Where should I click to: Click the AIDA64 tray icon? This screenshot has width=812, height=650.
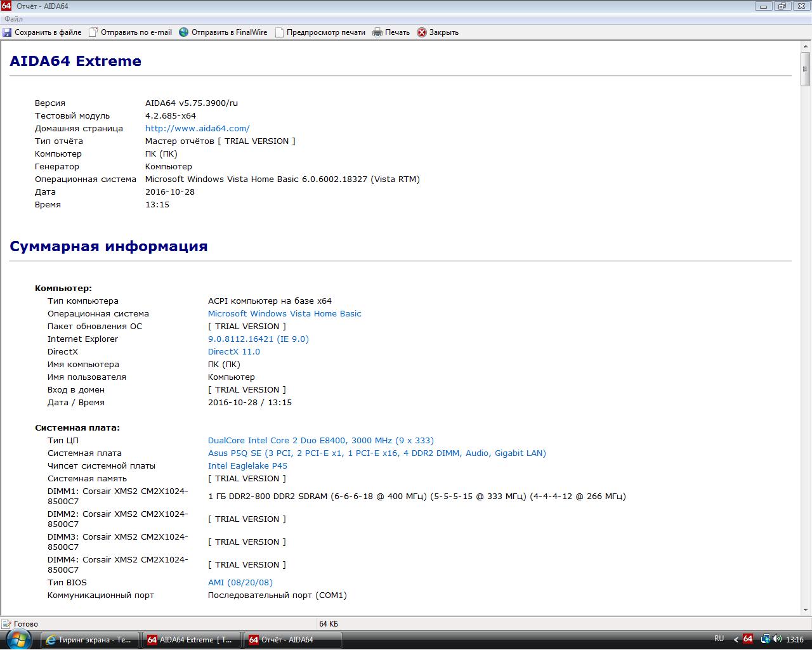[x=748, y=639]
